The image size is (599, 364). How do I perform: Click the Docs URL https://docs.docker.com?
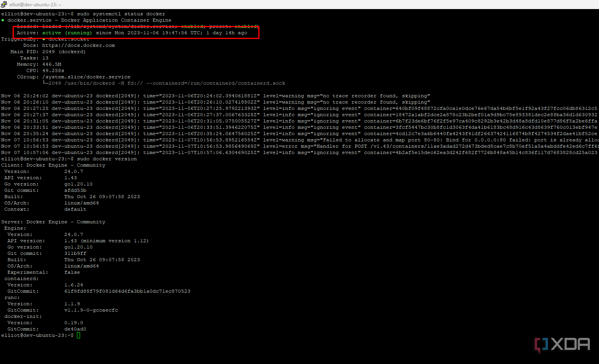point(78,45)
